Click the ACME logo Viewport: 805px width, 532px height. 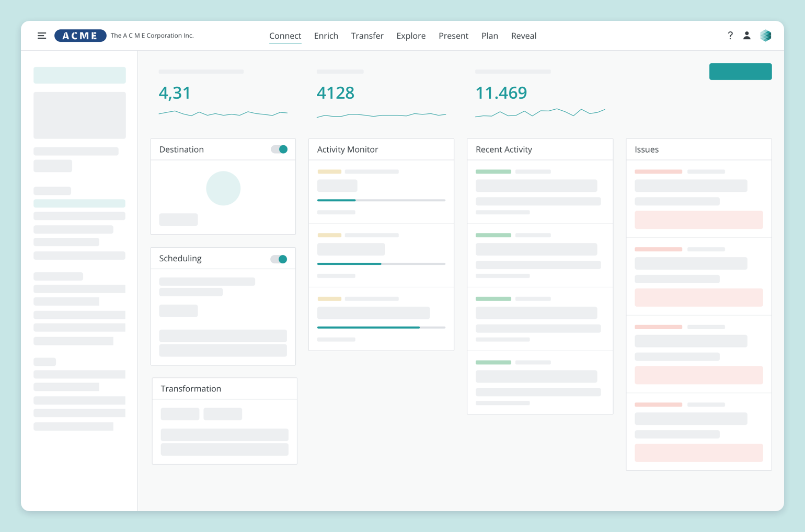click(80, 36)
